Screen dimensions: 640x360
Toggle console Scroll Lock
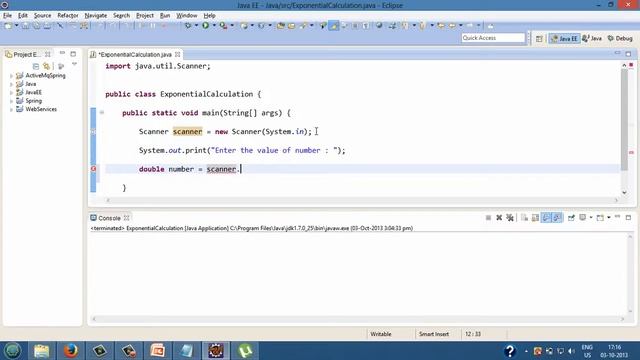[x=535, y=218]
